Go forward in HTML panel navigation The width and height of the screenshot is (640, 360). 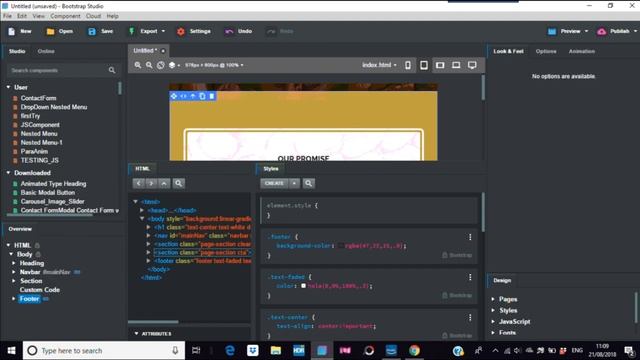[x=151, y=183]
